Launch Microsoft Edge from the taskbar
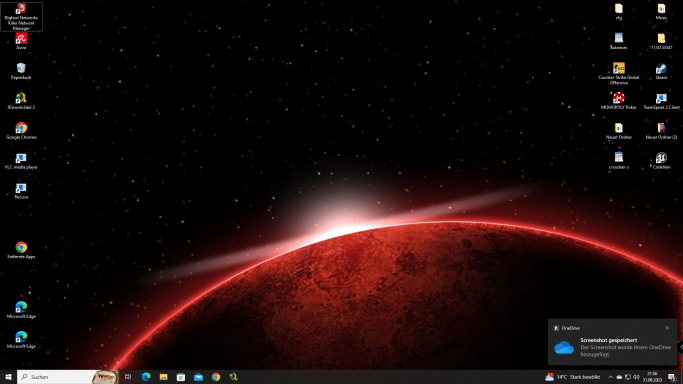Screen dimensions: 683x384 [146, 377]
